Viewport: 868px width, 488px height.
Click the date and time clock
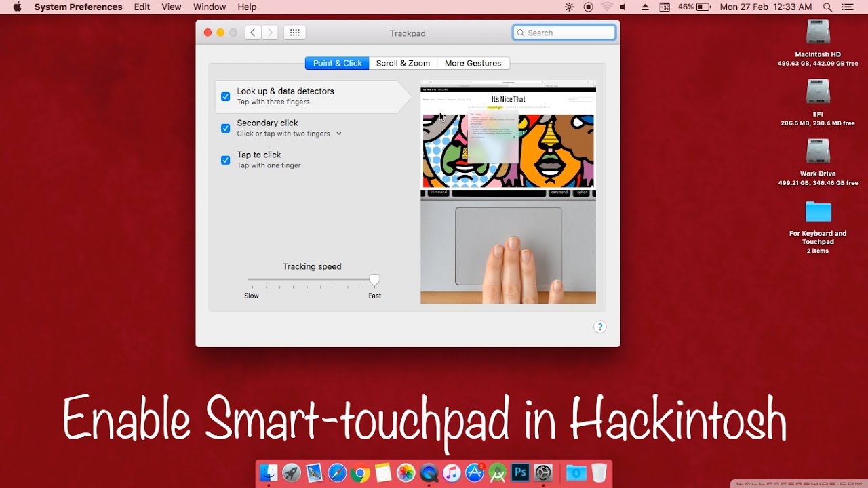[766, 7]
